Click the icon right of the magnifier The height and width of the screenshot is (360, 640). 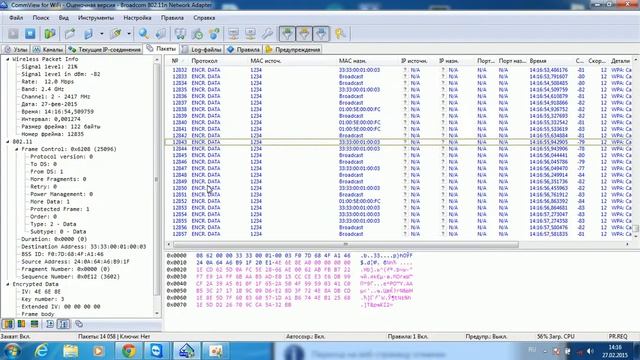[x=161, y=34]
